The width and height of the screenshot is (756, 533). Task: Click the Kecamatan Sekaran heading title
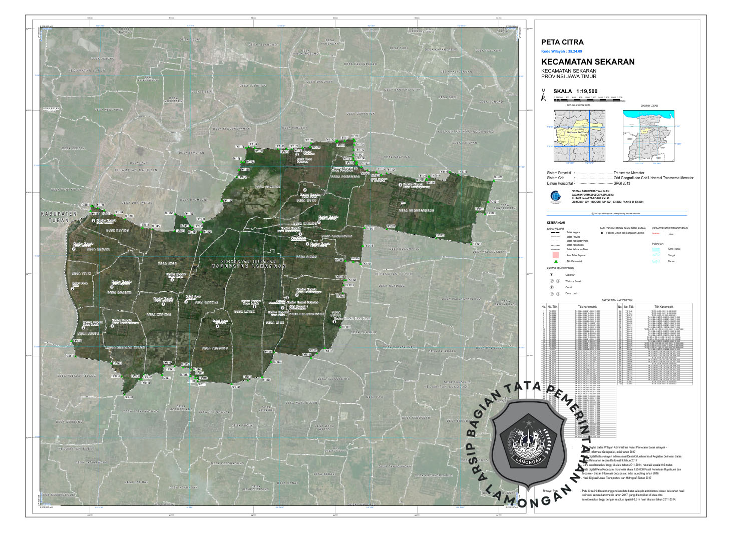587,62
